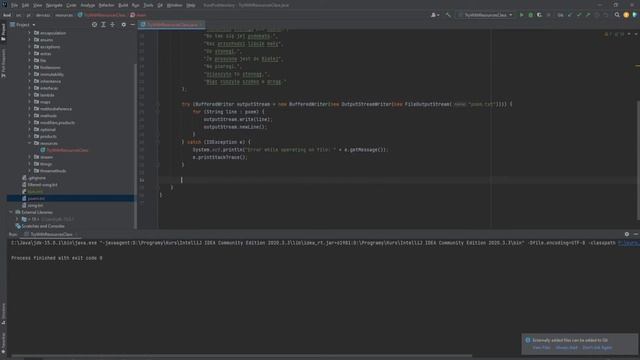Open the Refactor menu
The width and height of the screenshot is (640, 360).
(x=107, y=5)
